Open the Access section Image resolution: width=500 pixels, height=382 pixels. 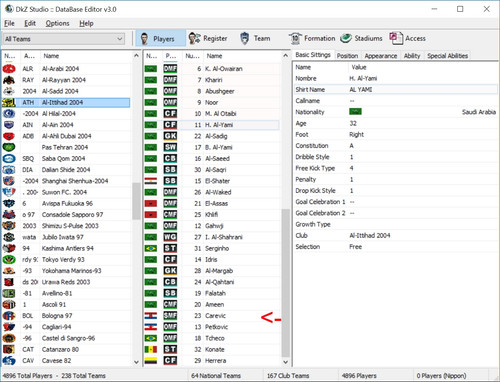[x=408, y=39]
